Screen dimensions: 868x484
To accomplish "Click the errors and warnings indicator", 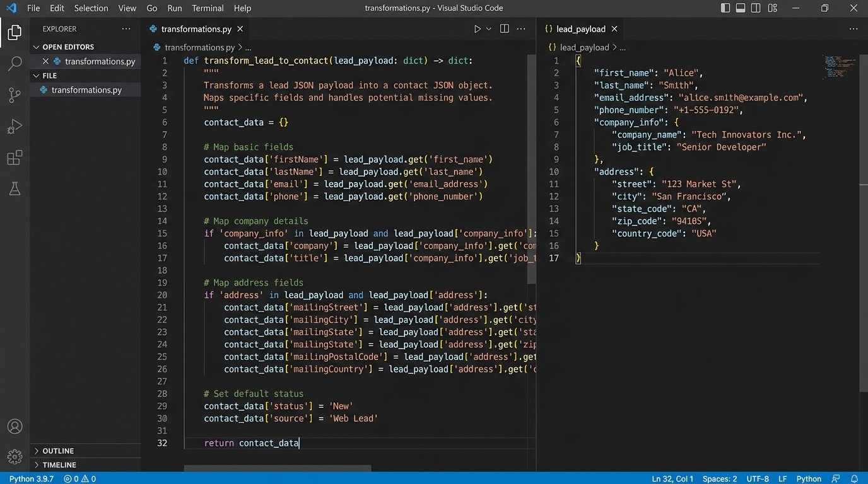I will 79,479.
